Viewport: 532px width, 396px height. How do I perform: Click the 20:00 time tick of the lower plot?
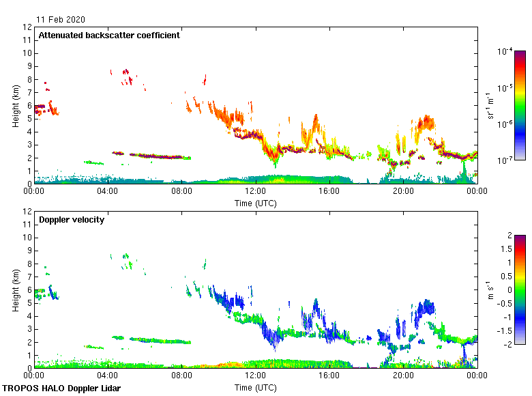pyautogui.click(x=402, y=376)
